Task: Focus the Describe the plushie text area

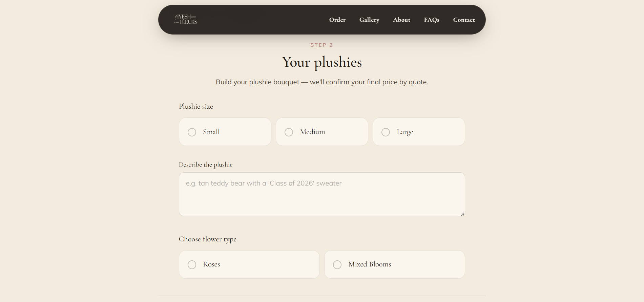Action: click(322, 194)
